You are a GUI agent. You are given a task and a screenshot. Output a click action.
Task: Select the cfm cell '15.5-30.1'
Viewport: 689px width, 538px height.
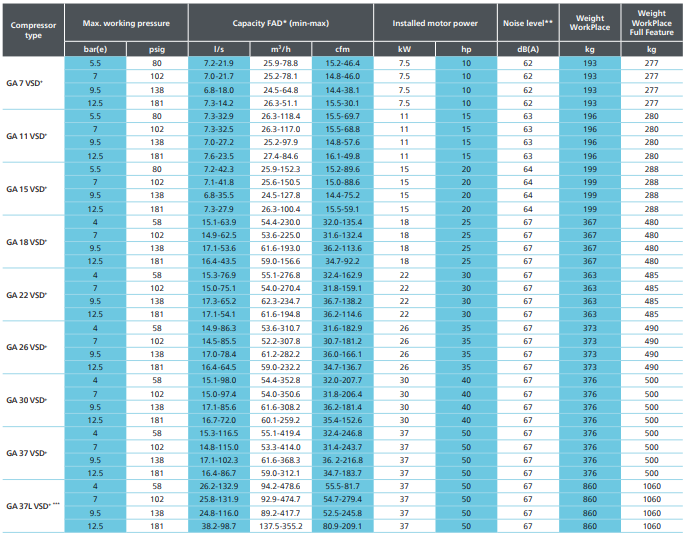pos(342,103)
